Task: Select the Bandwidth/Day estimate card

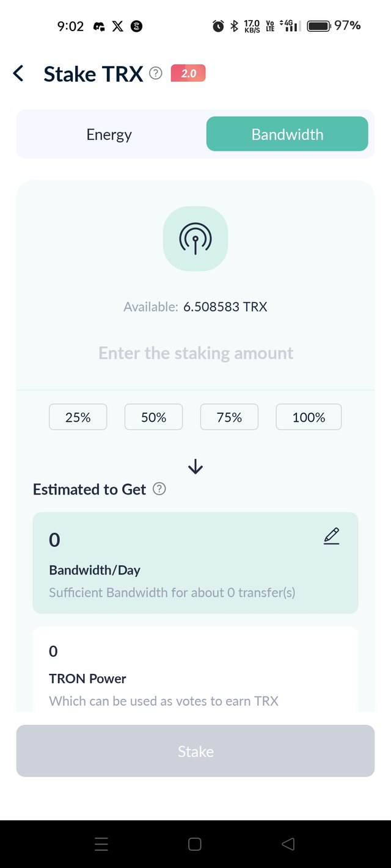Action: pos(195,563)
